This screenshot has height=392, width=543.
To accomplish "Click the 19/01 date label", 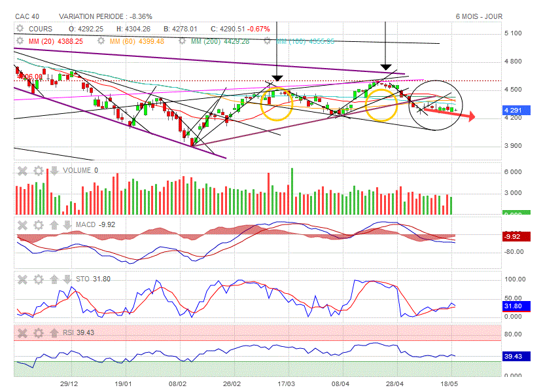I will coord(123,384).
